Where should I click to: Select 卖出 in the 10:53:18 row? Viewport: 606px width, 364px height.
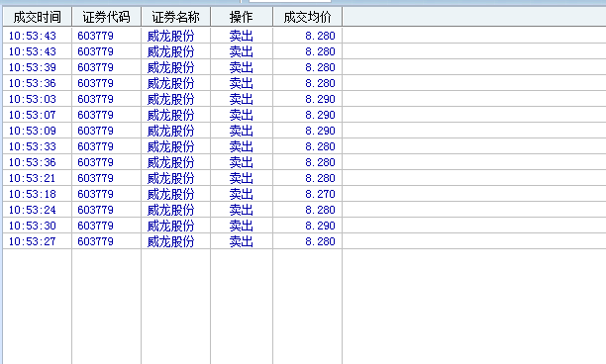242,194
